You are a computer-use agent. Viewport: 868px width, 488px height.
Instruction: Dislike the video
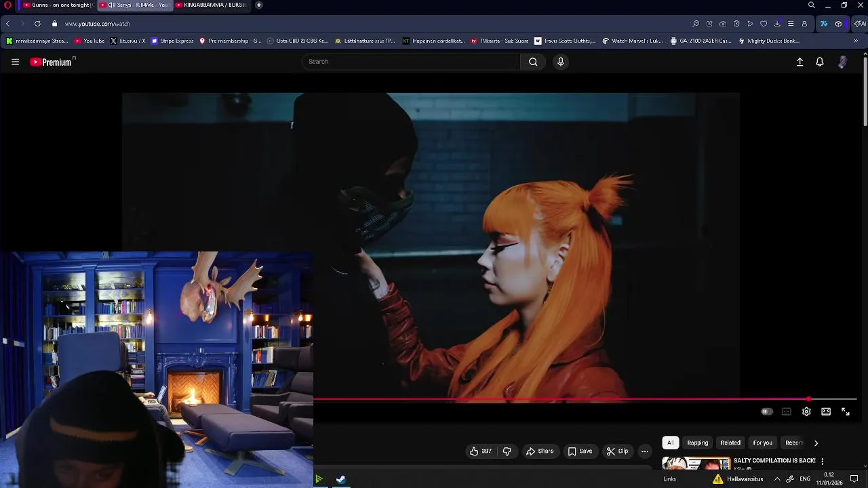(507, 451)
